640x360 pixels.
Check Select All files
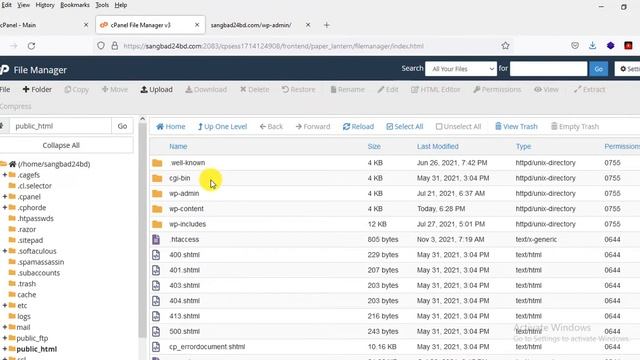(404, 127)
